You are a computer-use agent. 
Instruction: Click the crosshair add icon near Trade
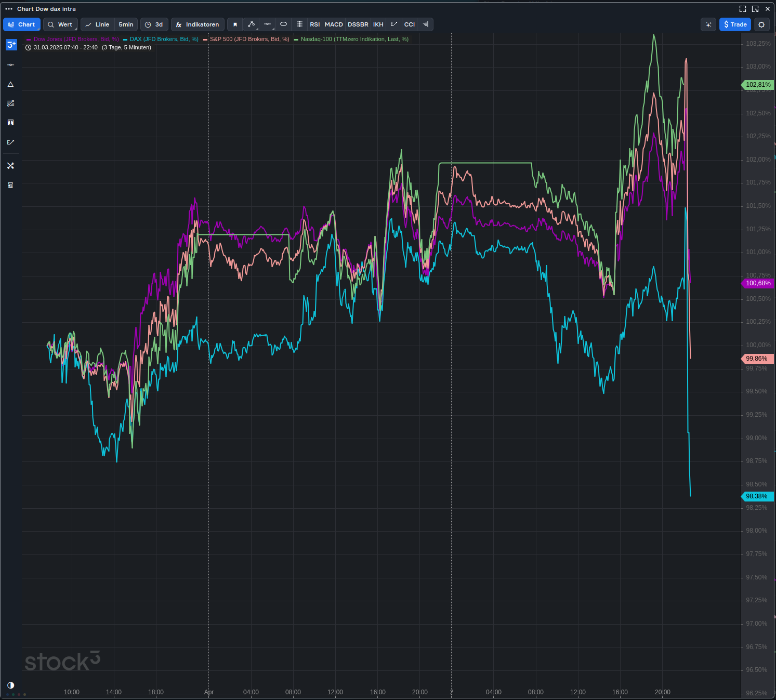point(708,24)
